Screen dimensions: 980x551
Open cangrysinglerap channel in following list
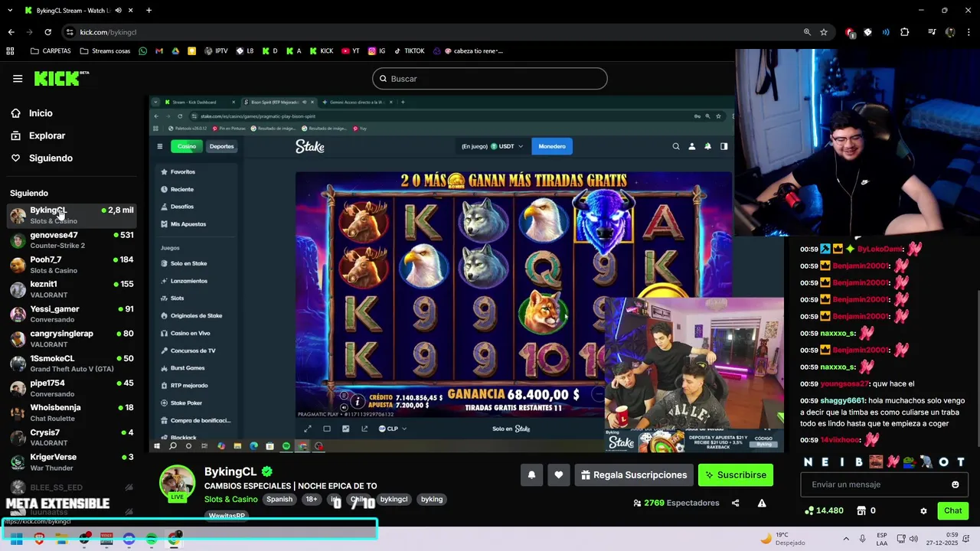72,338
